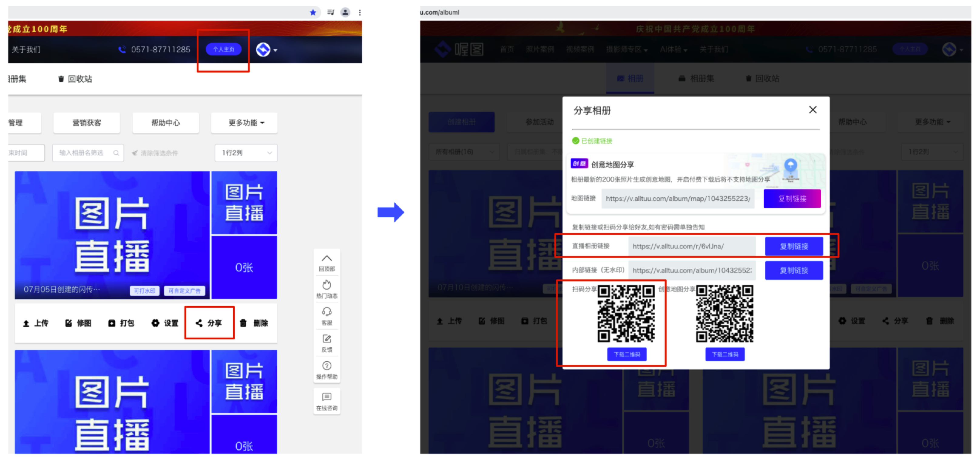Click the 可打水印 tag on album cover
The height and width of the screenshot is (459, 980).
[x=144, y=291]
